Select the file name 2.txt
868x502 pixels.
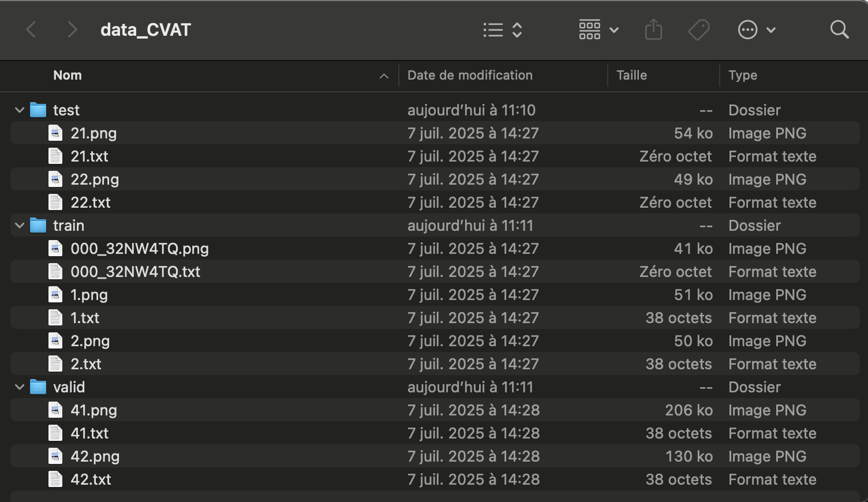click(x=86, y=364)
